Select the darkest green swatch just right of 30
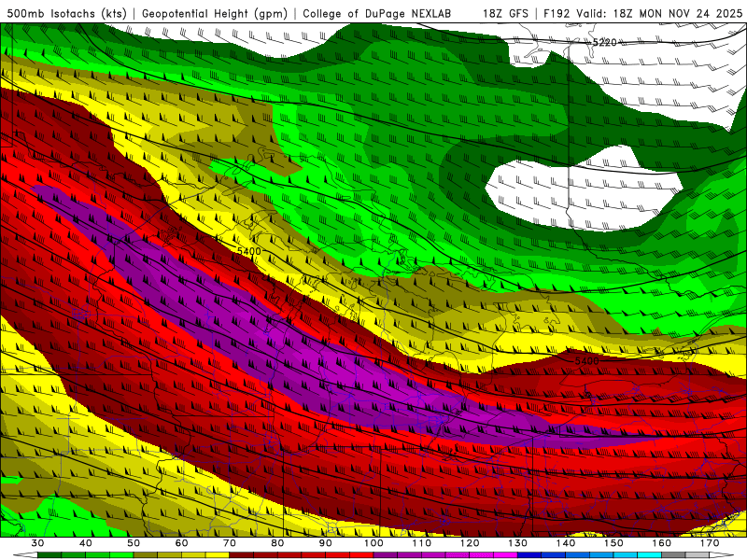 point(49,555)
